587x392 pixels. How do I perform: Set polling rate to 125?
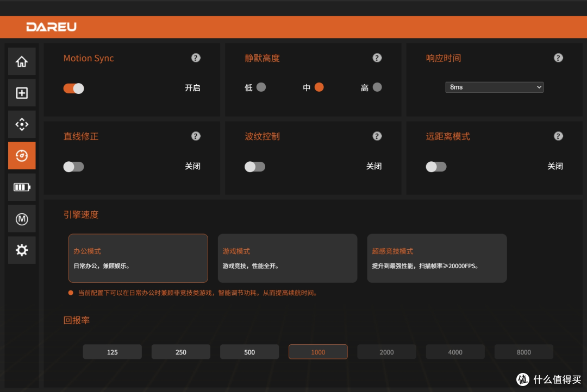[x=113, y=352]
